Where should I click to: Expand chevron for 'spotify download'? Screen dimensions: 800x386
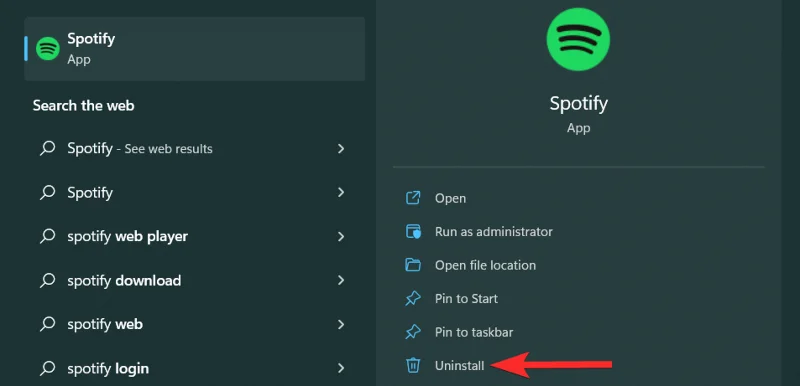341,280
